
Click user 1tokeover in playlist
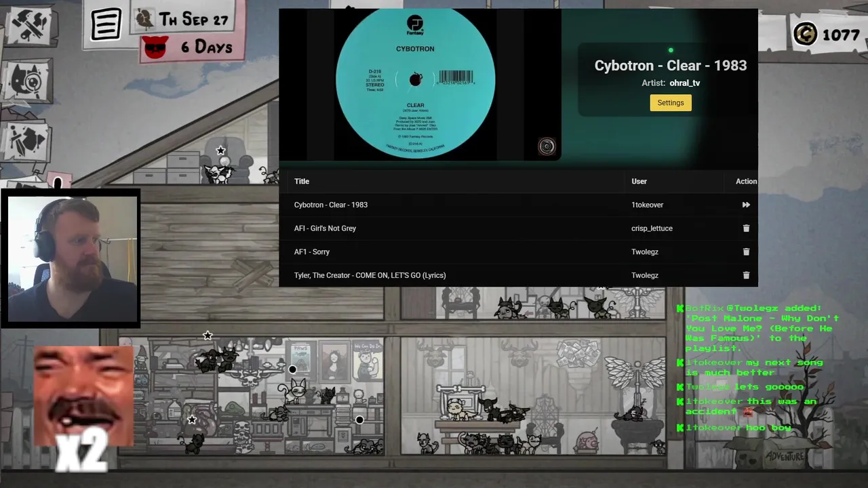coord(647,205)
